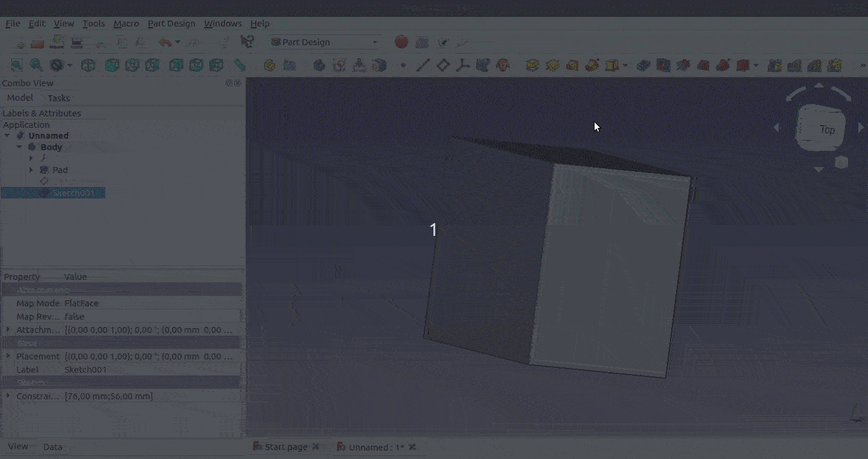Click the Groove tool icon
The width and height of the screenshot is (868, 459).
click(683, 65)
